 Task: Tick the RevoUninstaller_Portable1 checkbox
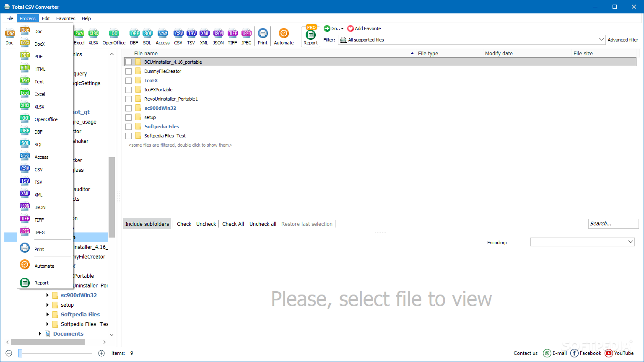pos(129,99)
